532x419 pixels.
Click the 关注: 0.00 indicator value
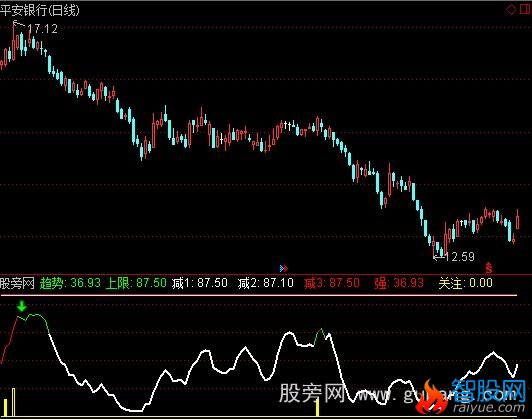tap(466, 283)
